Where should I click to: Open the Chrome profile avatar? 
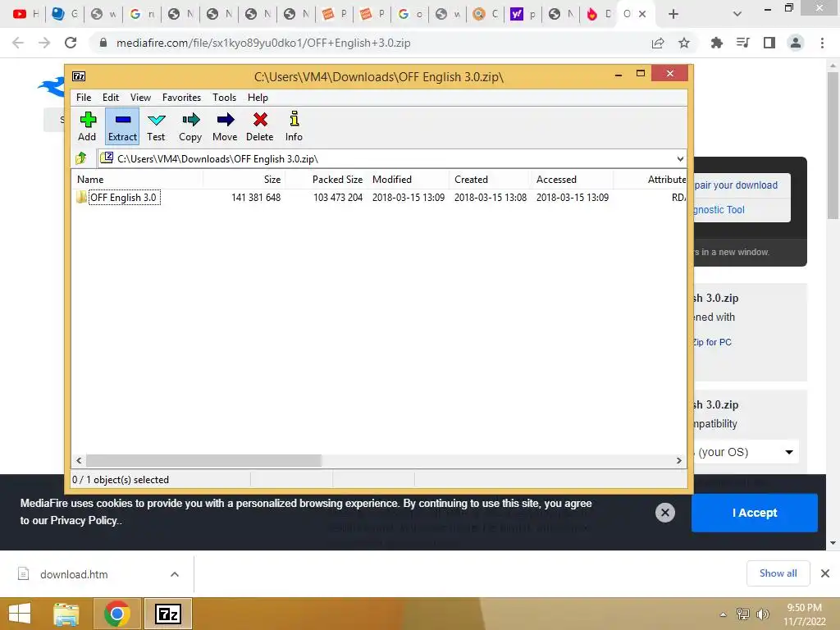point(796,43)
